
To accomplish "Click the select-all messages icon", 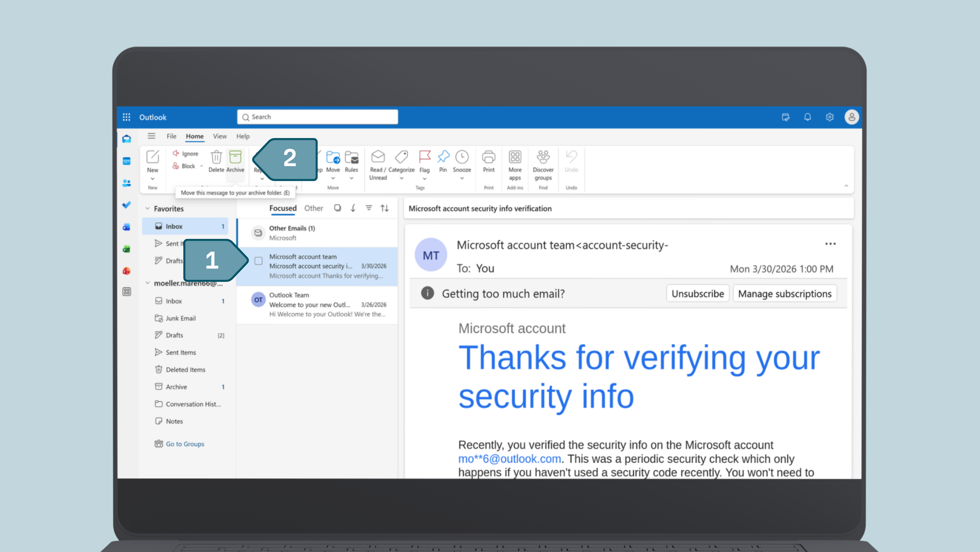I will (x=338, y=208).
